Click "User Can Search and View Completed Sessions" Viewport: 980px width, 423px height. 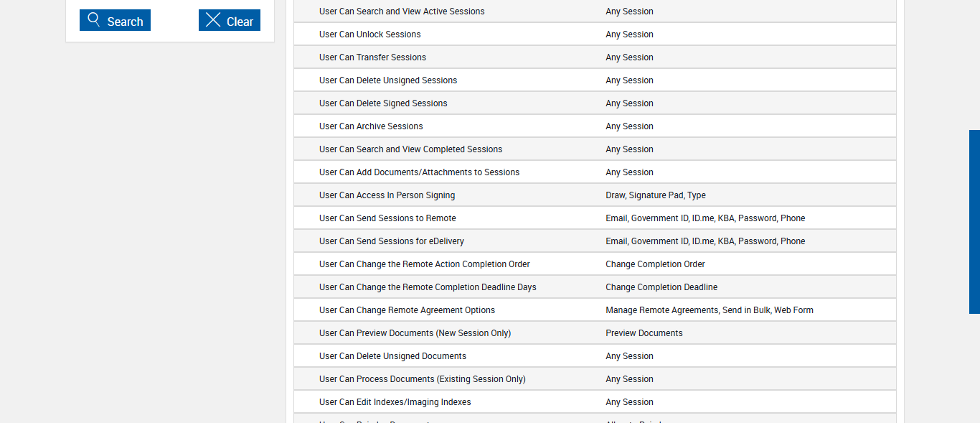point(410,149)
